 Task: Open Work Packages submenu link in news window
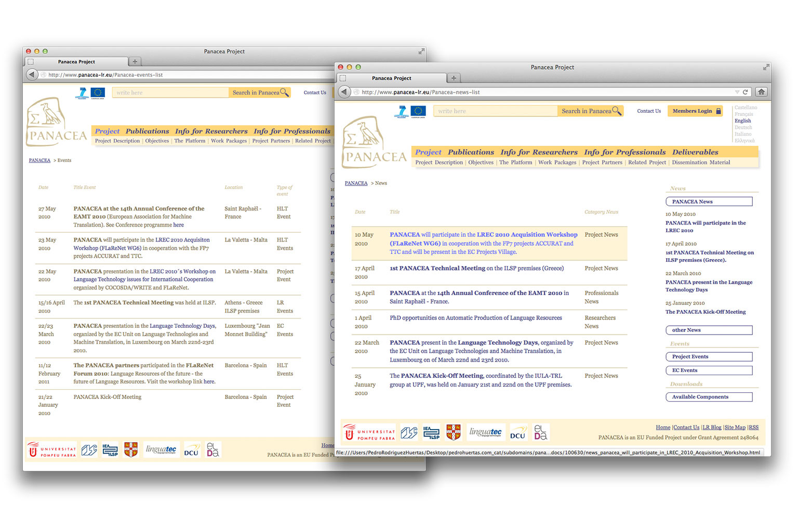click(x=557, y=163)
